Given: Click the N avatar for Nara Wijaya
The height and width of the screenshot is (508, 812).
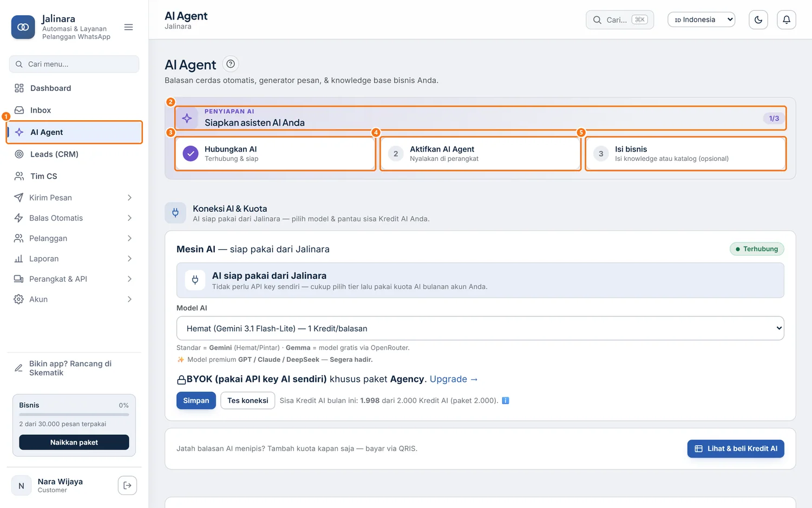Looking at the screenshot, I should (x=22, y=486).
